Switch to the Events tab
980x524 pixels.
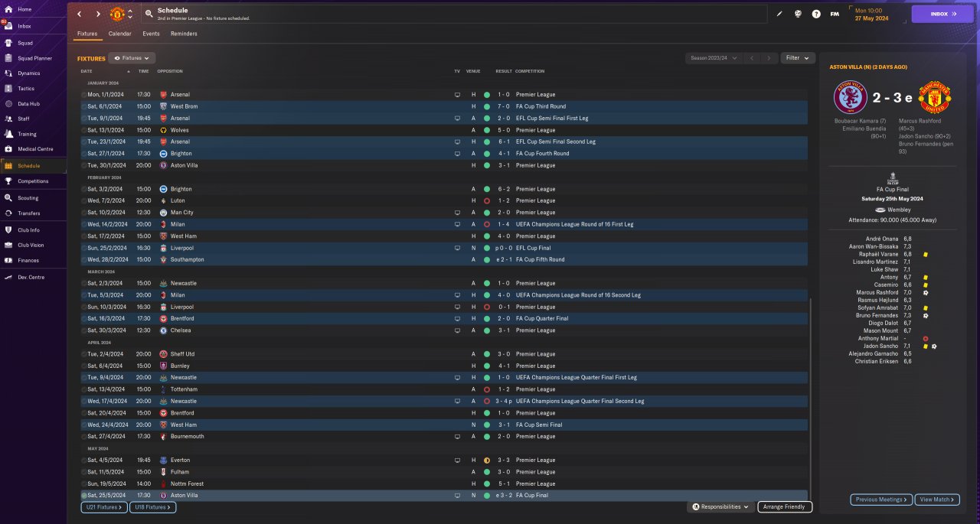pos(151,34)
